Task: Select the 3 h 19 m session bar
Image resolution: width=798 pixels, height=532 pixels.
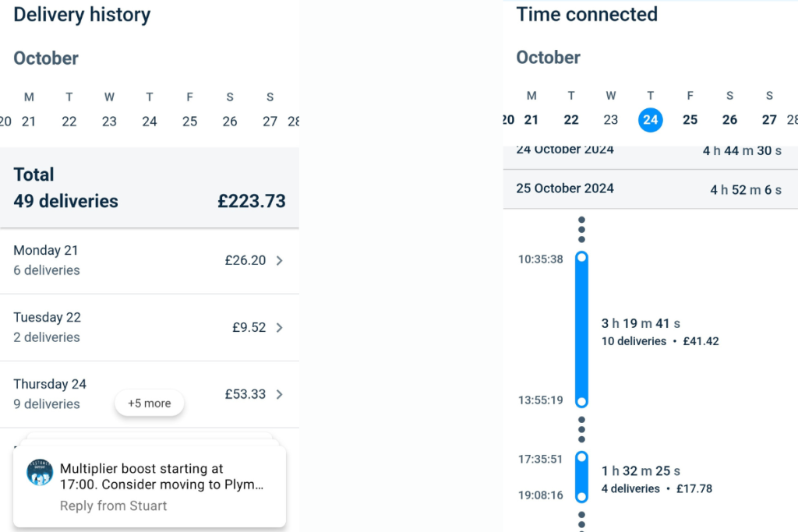Action: click(x=581, y=329)
